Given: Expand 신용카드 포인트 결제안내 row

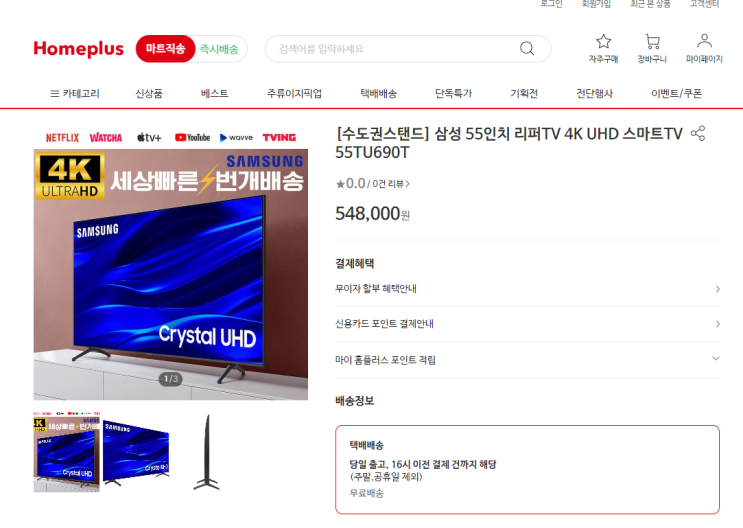Looking at the screenshot, I should tap(527, 324).
